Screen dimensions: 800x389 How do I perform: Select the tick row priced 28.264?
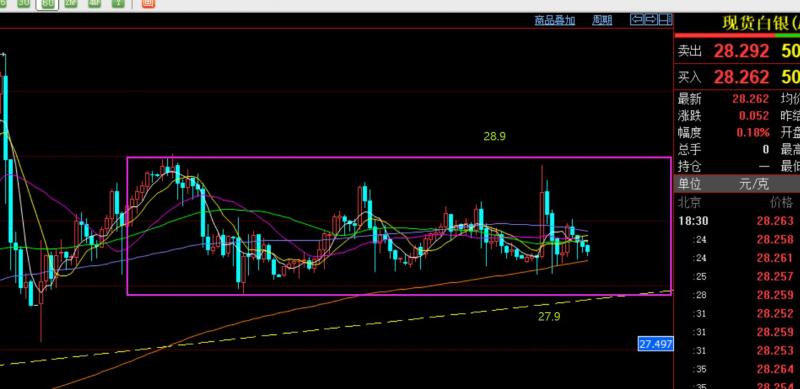pos(737,369)
